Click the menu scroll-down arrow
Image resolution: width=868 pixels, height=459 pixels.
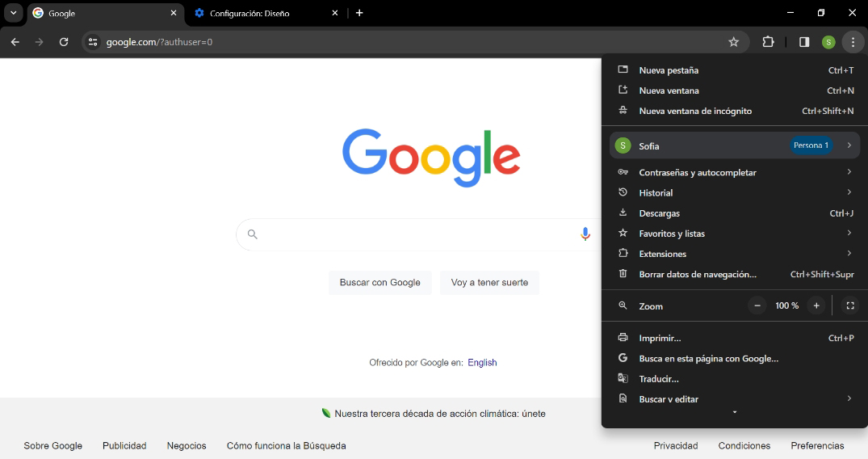tap(735, 412)
